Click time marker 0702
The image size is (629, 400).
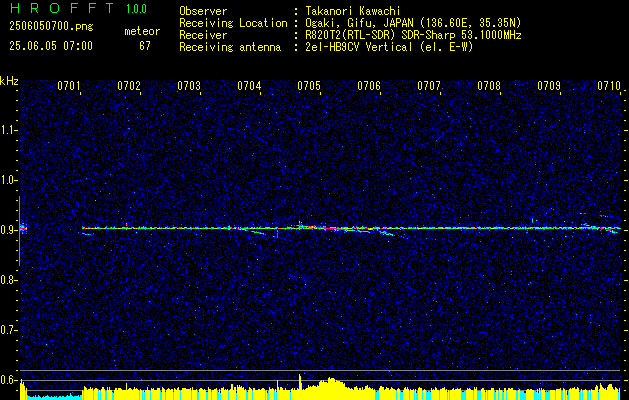pos(129,86)
